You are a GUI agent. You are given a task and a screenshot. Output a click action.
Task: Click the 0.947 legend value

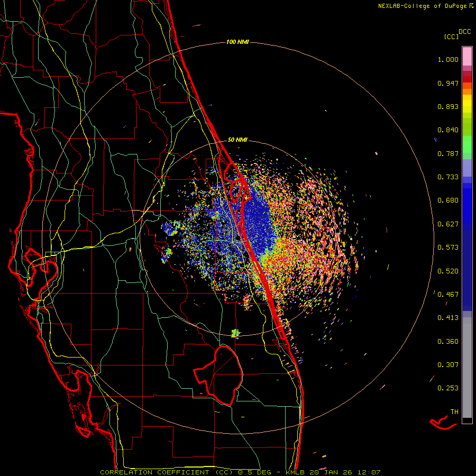pyautogui.click(x=448, y=83)
